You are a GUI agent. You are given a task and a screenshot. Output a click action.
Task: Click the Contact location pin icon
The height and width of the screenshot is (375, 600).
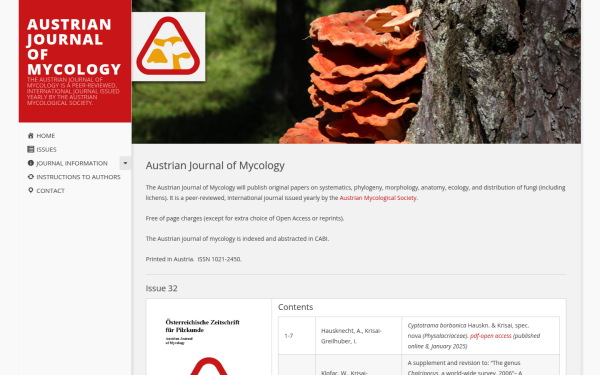(x=31, y=191)
